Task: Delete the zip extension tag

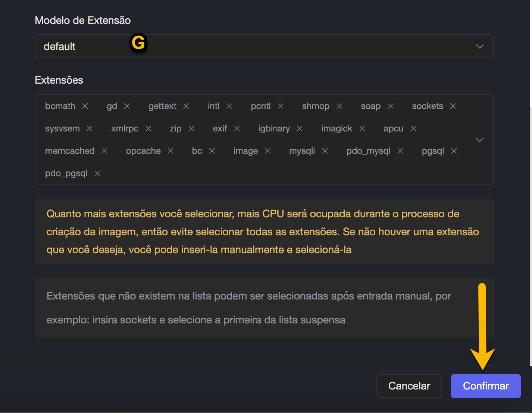Action: 191,128
